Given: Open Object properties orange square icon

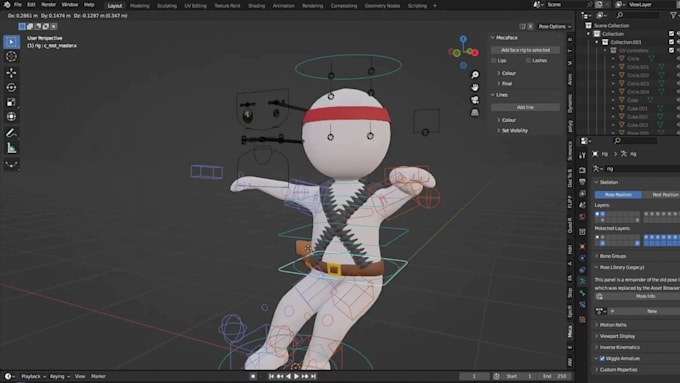Looking at the screenshot, I should (x=582, y=246).
